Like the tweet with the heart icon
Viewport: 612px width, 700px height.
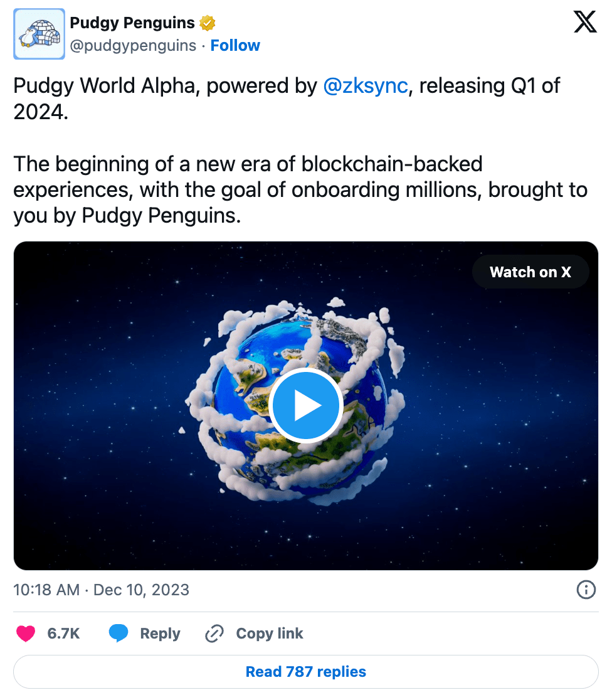(x=26, y=634)
